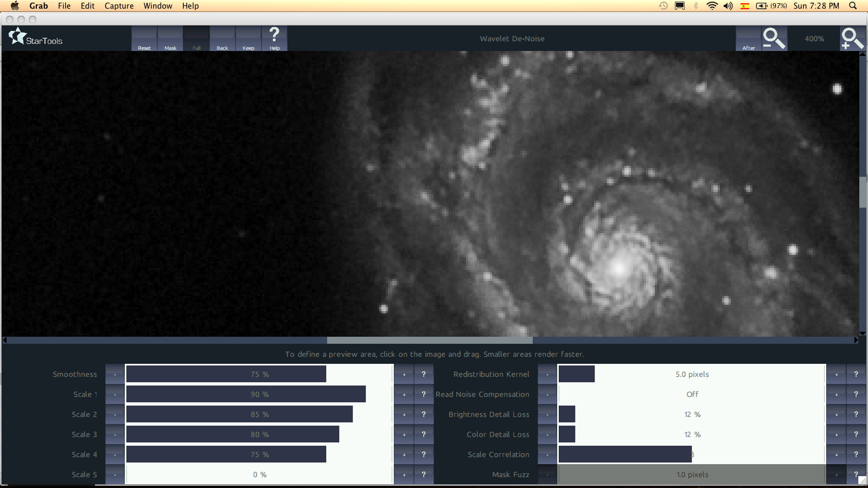Click the StarTools logo
This screenshot has height=488, width=868.
tap(36, 38)
